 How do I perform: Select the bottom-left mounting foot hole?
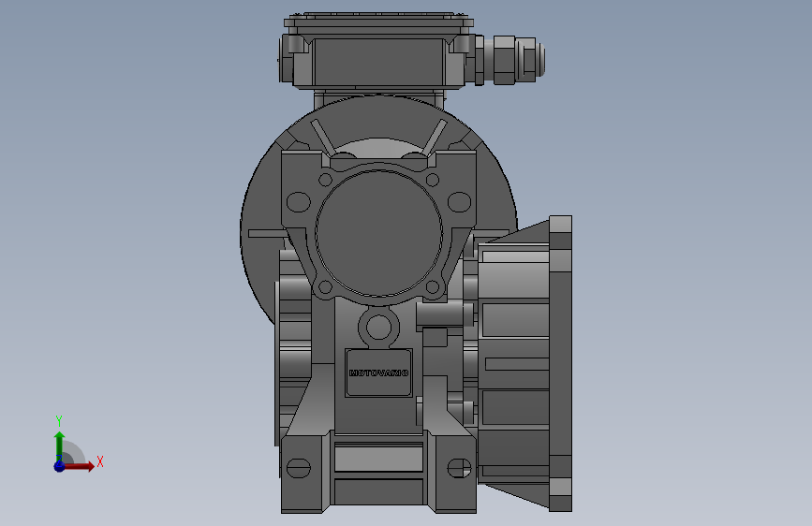click(x=298, y=468)
